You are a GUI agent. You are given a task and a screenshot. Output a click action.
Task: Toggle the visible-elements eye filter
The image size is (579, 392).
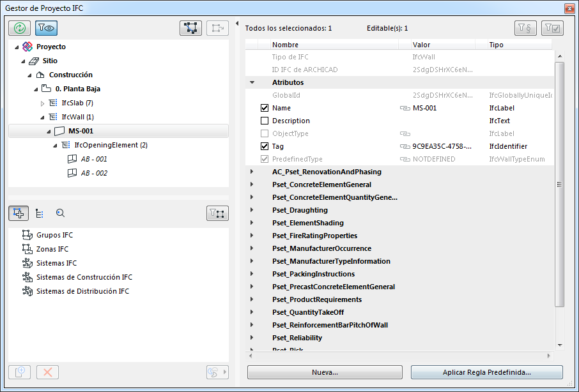click(x=46, y=27)
